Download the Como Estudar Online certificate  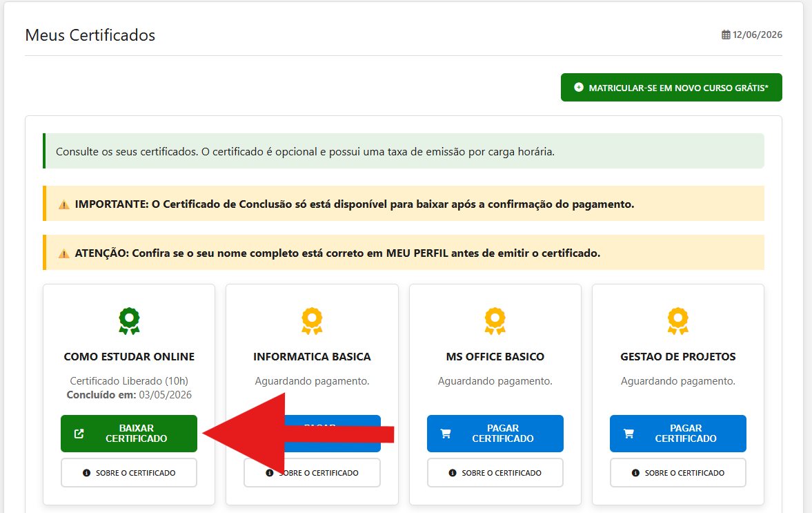(129, 433)
